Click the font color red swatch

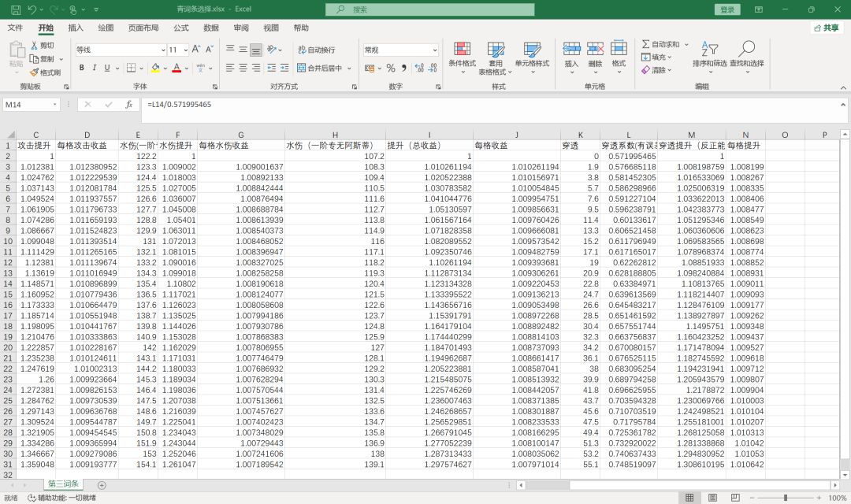(x=177, y=68)
